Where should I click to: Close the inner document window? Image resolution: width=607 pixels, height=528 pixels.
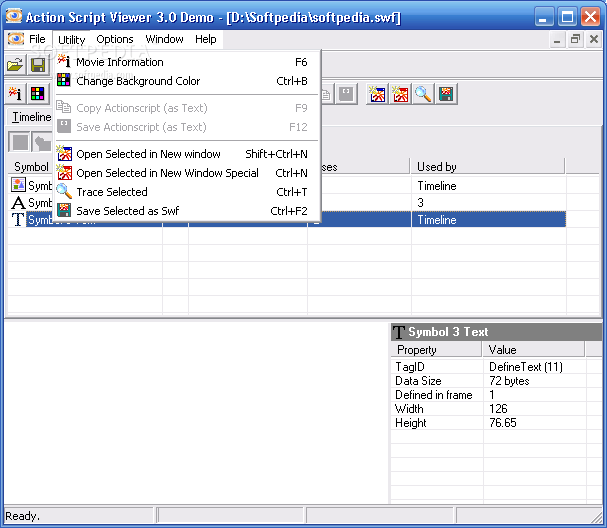tap(594, 39)
